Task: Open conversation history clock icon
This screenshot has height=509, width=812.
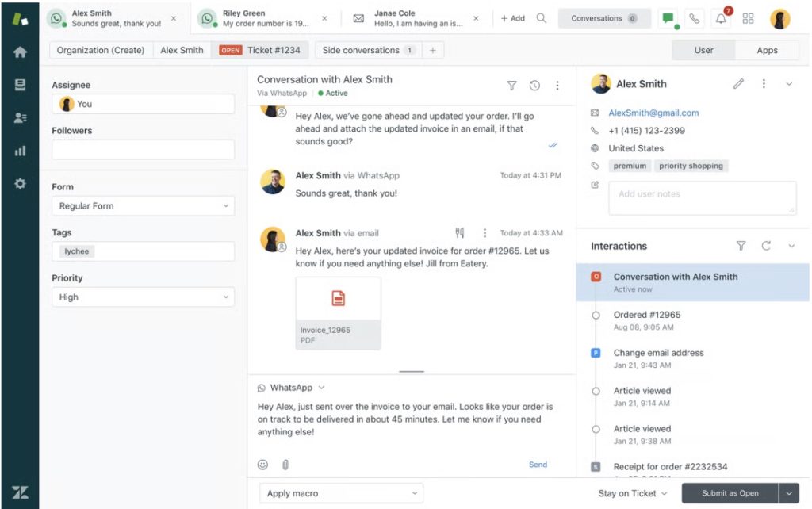Action: [534, 85]
